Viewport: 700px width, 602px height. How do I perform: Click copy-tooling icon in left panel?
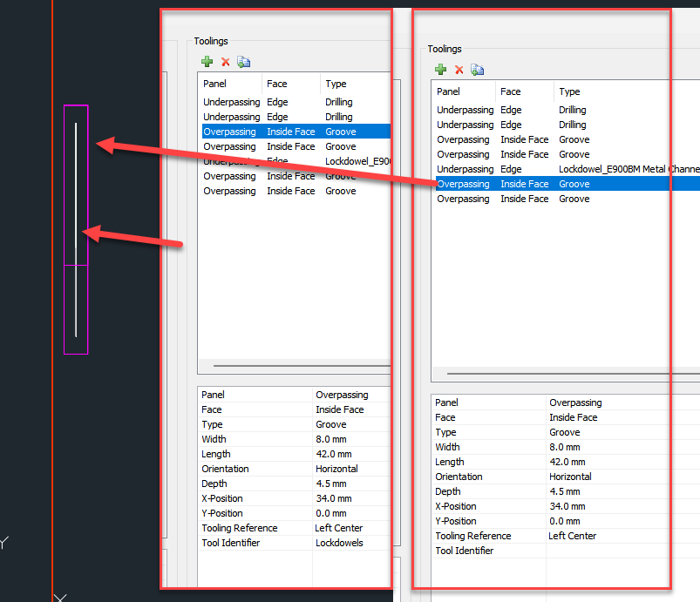(243, 62)
